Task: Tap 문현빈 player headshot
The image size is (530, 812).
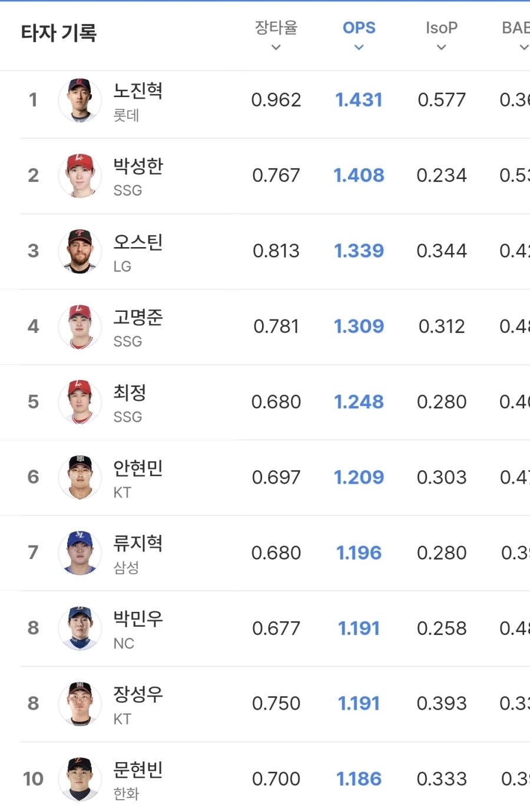Action: [80, 779]
